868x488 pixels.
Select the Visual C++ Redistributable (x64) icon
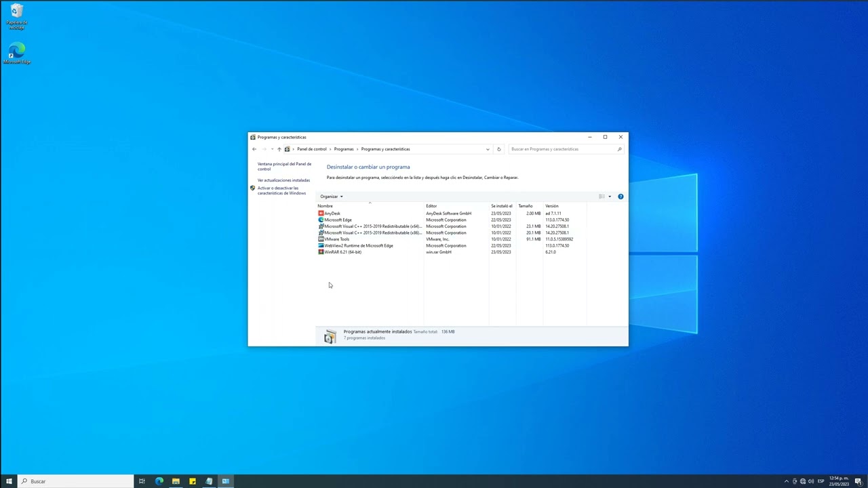click(x=321, y=226)
